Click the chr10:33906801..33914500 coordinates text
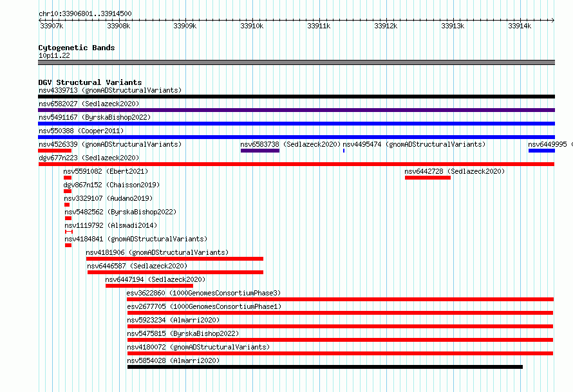The width and height of the screenshot is (573, 392). coord(85,14)
